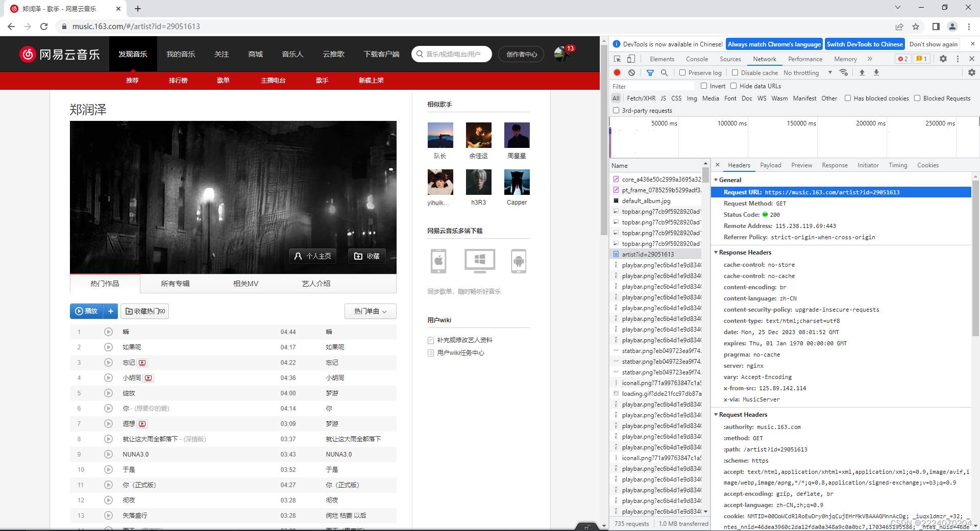Check the Invert filter checkbox
The height and width of the screenshot is (531, 980).
704,86
